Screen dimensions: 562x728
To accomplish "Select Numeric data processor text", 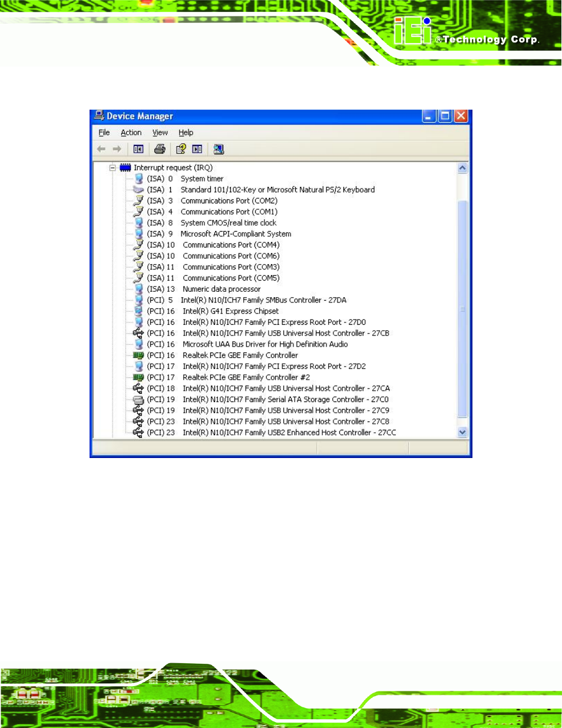I will tap(222, 289).
